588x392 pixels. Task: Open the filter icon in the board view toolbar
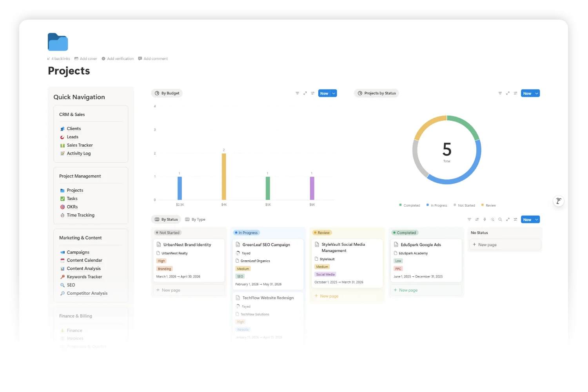coord(469,220)
